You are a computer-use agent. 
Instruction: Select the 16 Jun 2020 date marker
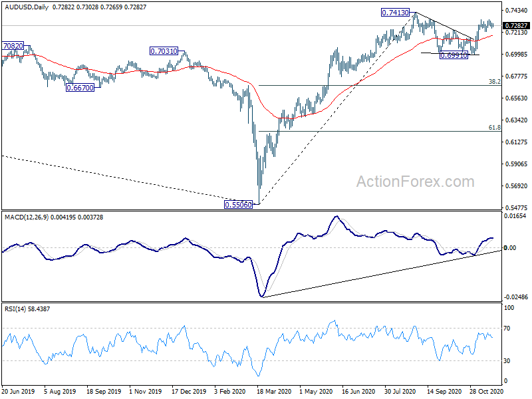click(x=358, y=392)
